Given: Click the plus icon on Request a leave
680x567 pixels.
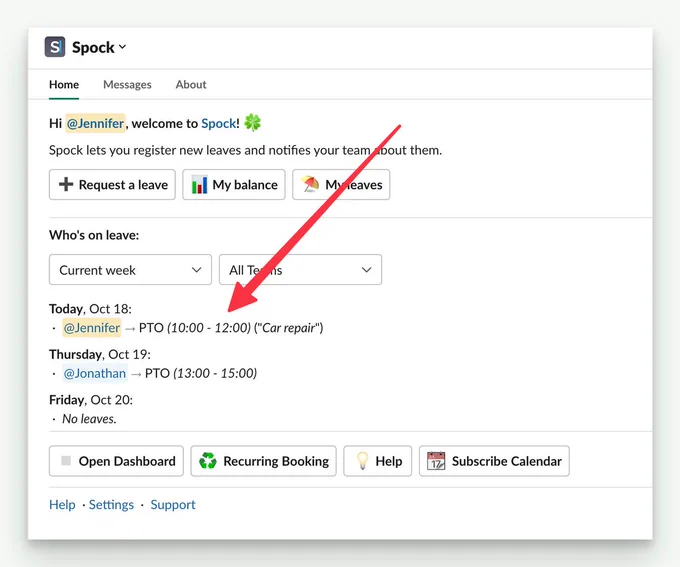Looking at the screenshot, I should (x=66, y=184).
